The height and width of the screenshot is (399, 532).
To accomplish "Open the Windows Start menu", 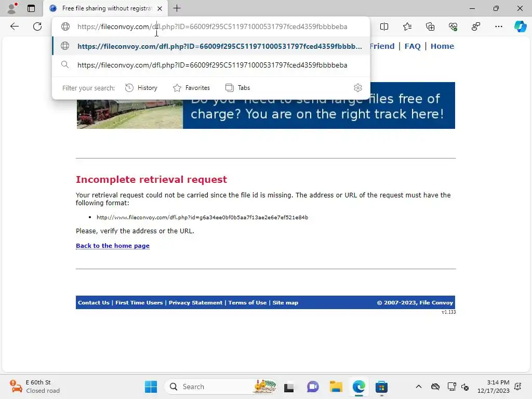I will coord(151,387).
